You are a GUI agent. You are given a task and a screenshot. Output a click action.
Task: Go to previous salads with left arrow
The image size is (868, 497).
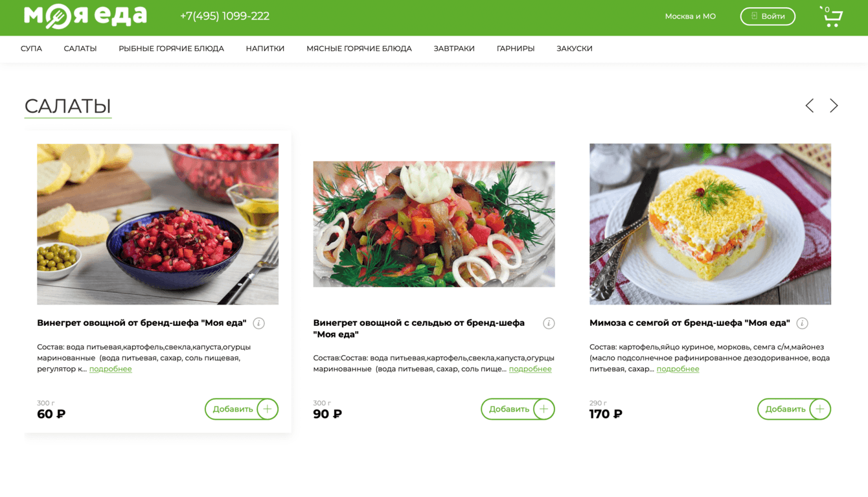coord(809,106)
